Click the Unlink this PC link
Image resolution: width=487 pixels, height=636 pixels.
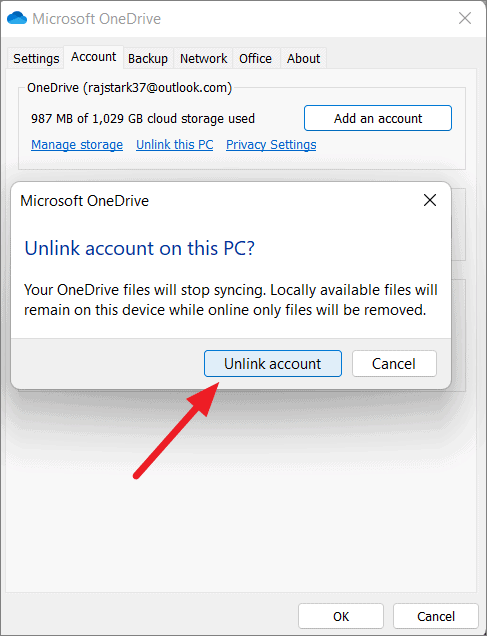pos(175,144)
